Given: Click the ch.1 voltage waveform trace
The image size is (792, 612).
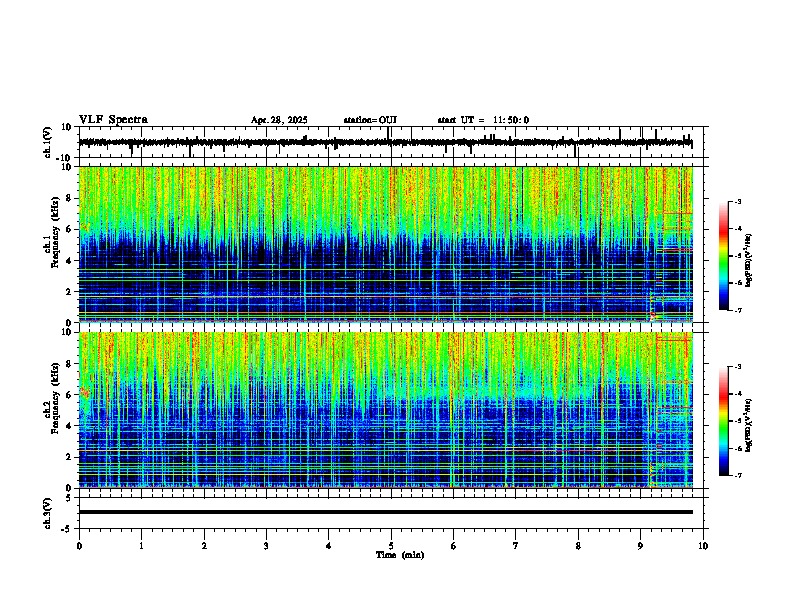Looking at the screenshot, I should pos(385,143).
